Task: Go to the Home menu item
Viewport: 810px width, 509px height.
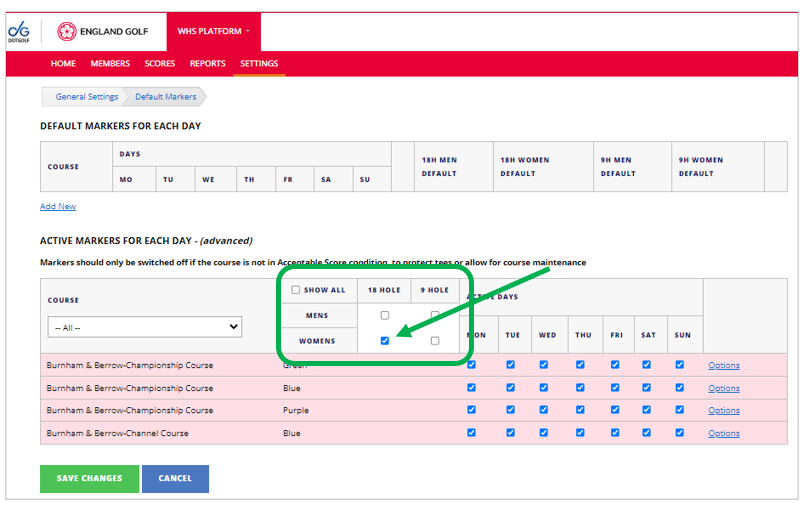Action: [x=63, y=64]
